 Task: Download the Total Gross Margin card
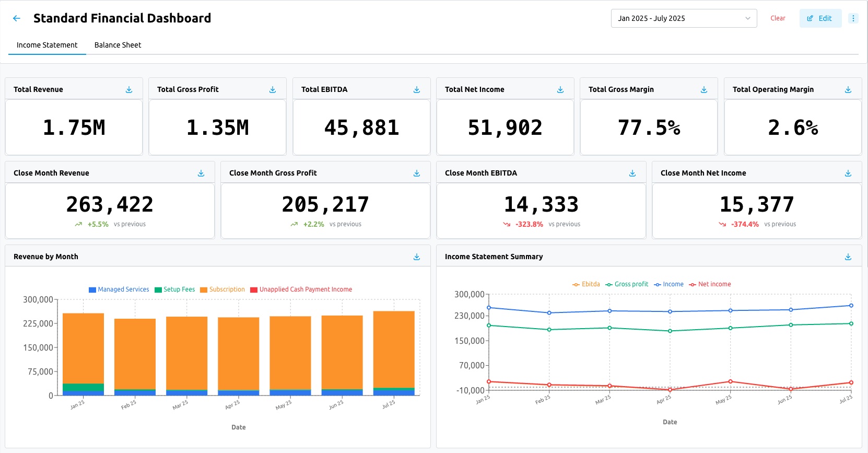704,90
